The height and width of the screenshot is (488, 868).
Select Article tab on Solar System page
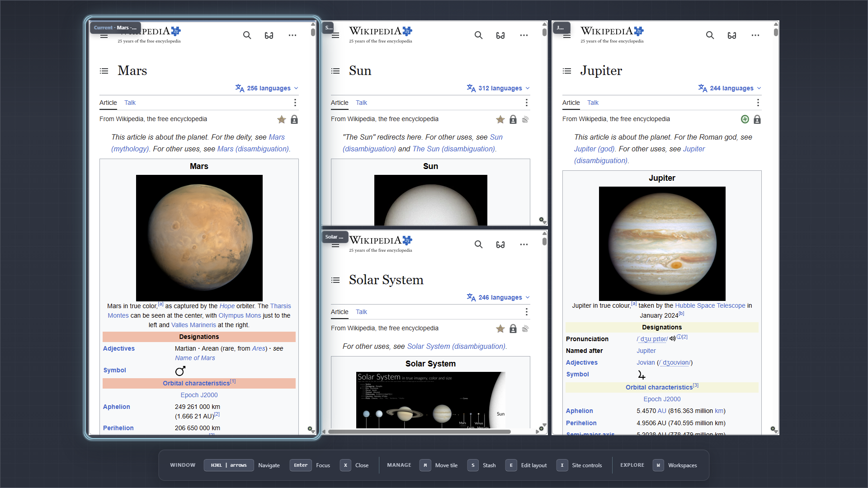[x=340, y=312]
